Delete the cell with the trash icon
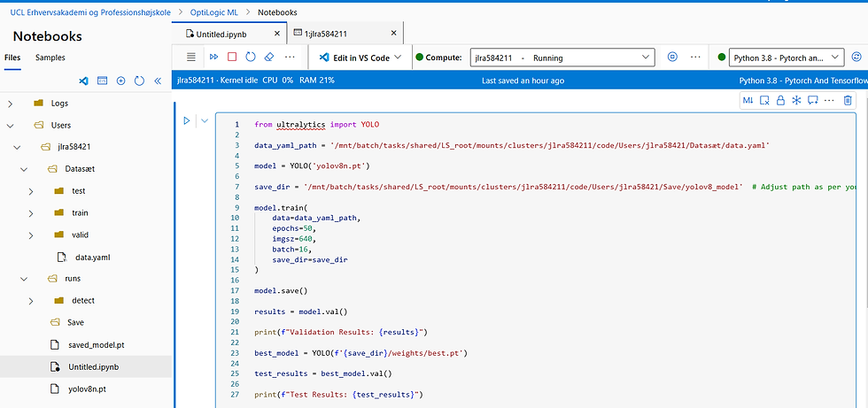The height and width of the screenshot is (408, 868). coord(847,100)
